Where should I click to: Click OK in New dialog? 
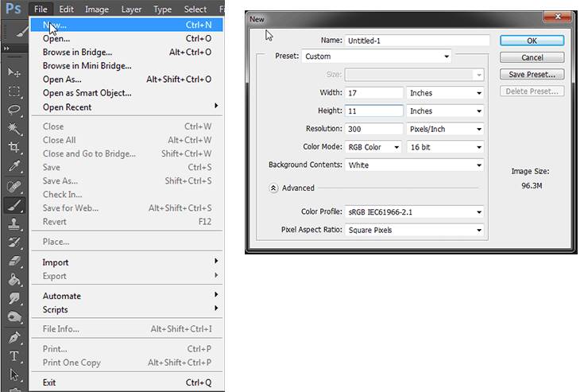pos(532,41)
